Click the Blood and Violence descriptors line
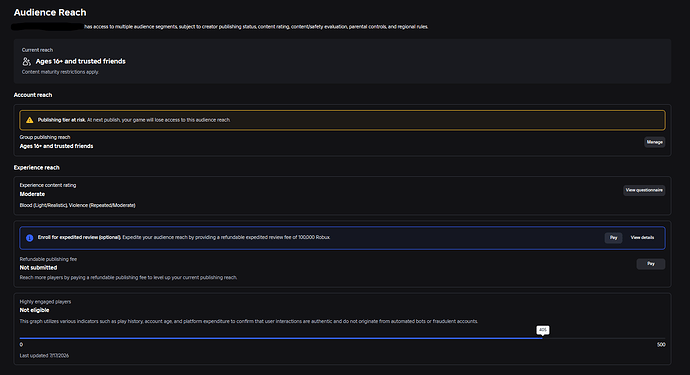 click(x=77, y=206)
